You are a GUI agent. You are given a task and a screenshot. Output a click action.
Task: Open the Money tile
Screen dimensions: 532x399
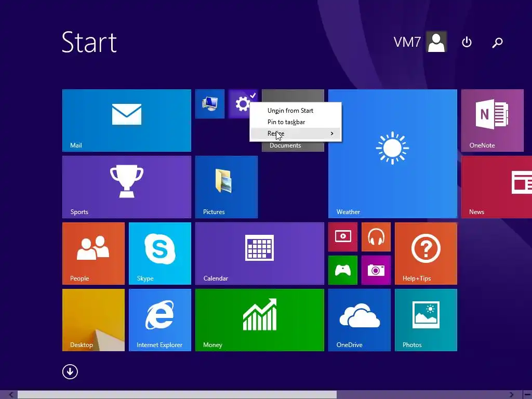260,320
